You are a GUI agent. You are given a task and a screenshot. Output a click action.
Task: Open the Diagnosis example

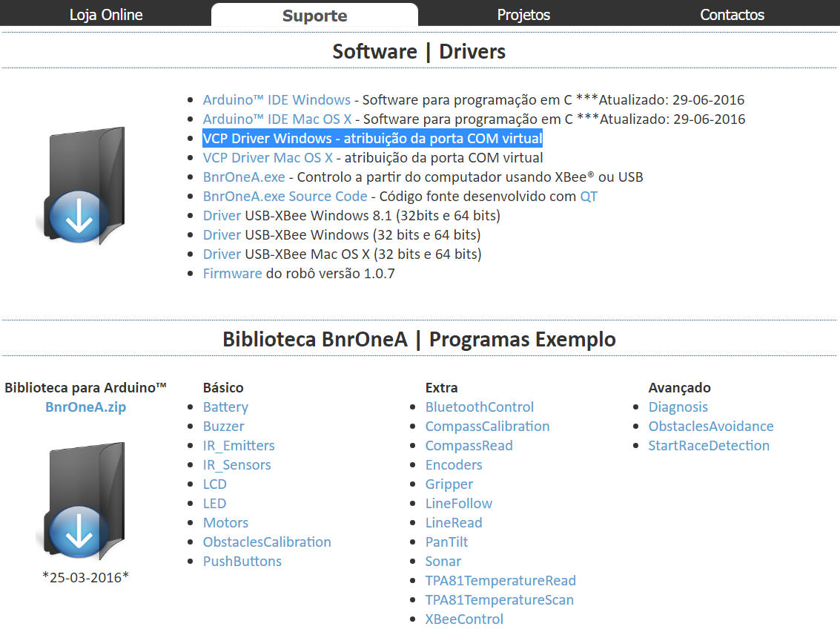[x=678, y=407]
